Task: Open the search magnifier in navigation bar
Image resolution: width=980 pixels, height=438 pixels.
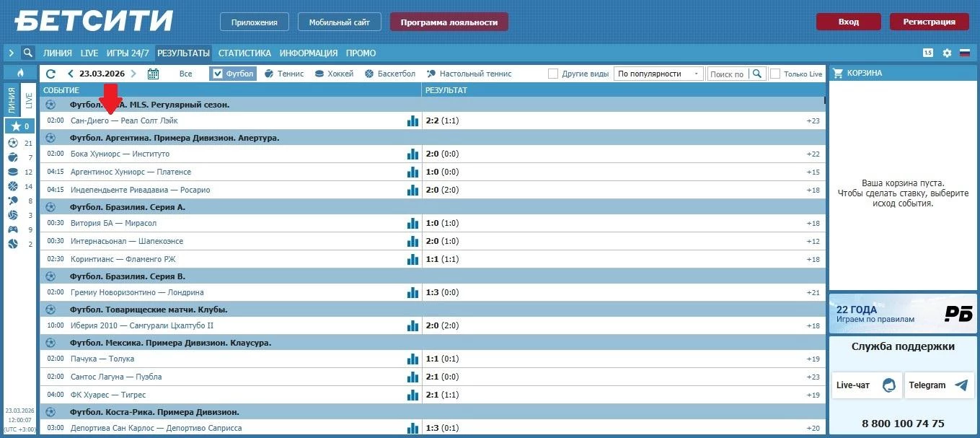Action: [x=27, y=53]
